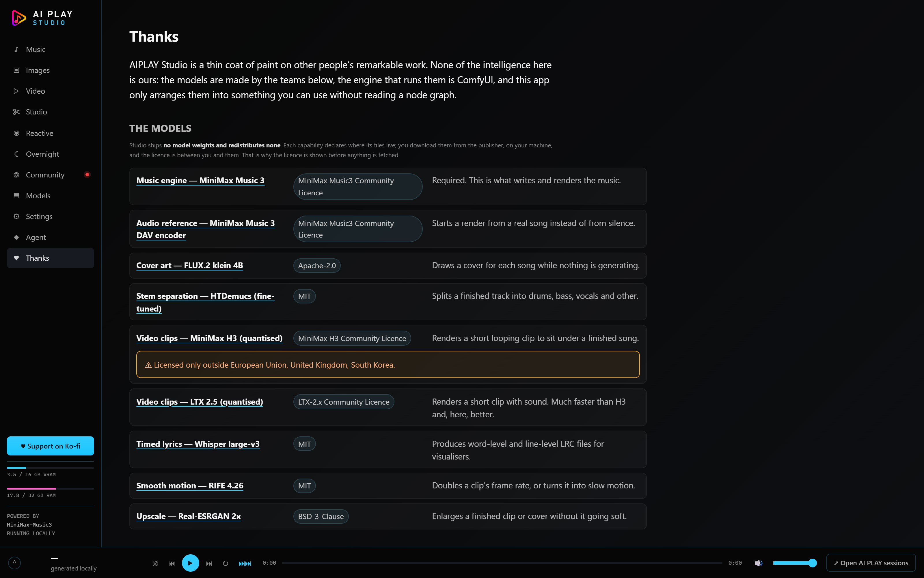Image resolution: width=924 pixels, height=578 pixels.
Task: Open Music engine — MiniMax Music 3 link
Action: 200,180
